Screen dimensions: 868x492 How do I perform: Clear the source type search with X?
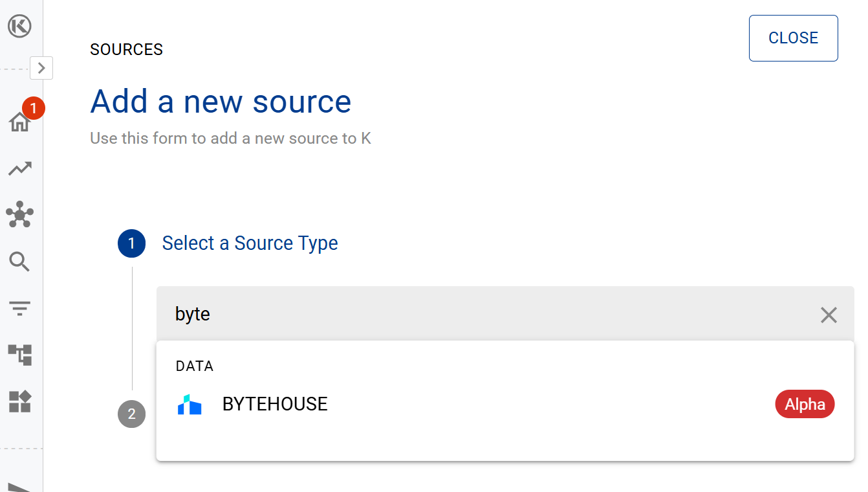(829, 315)
